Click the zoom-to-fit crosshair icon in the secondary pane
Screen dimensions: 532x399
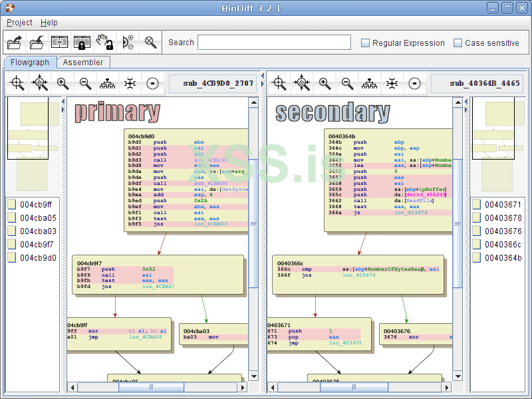click(x=280, y=84)
